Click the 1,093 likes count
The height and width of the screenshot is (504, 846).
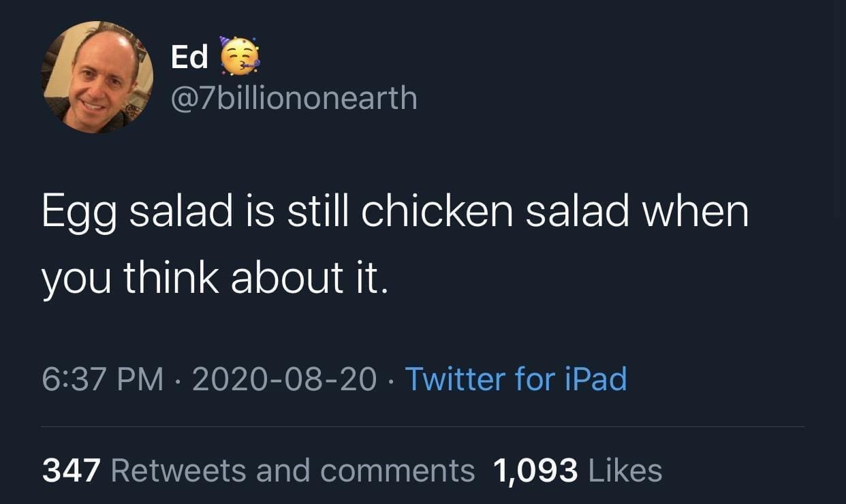[x=534, y=471]
